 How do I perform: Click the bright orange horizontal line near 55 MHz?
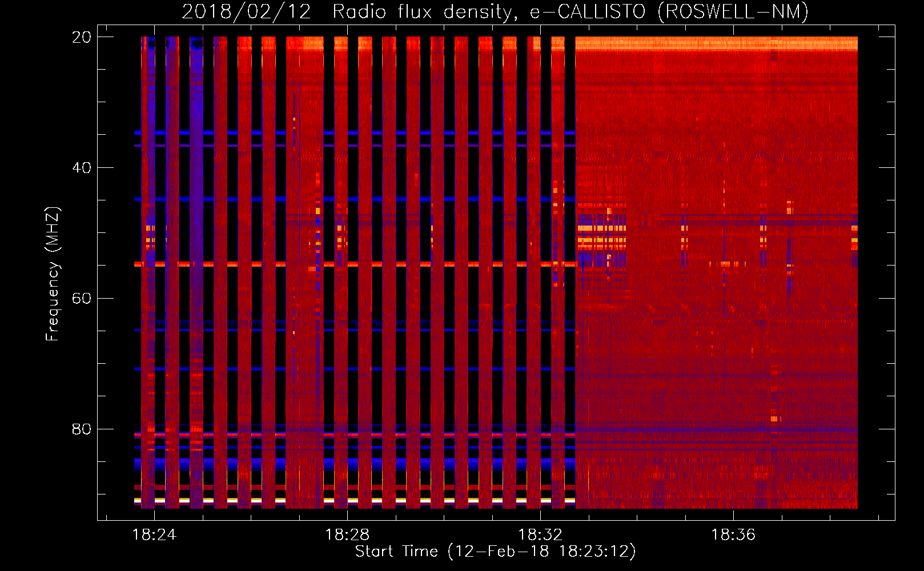[x=354, y=264]
